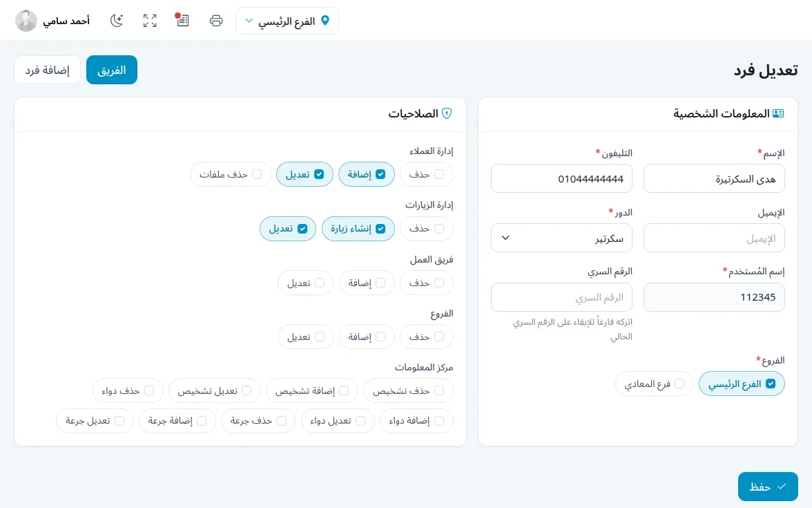Open the الفرع الرئيسي branch selector dropdown
This screenshot has height=508, width=812.
287,21
